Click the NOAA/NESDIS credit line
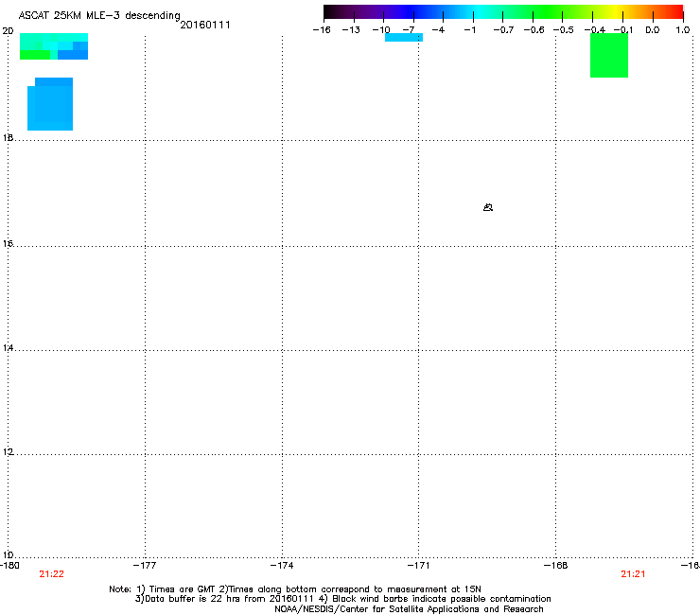The image size is (700, 615). coord(409,609)
